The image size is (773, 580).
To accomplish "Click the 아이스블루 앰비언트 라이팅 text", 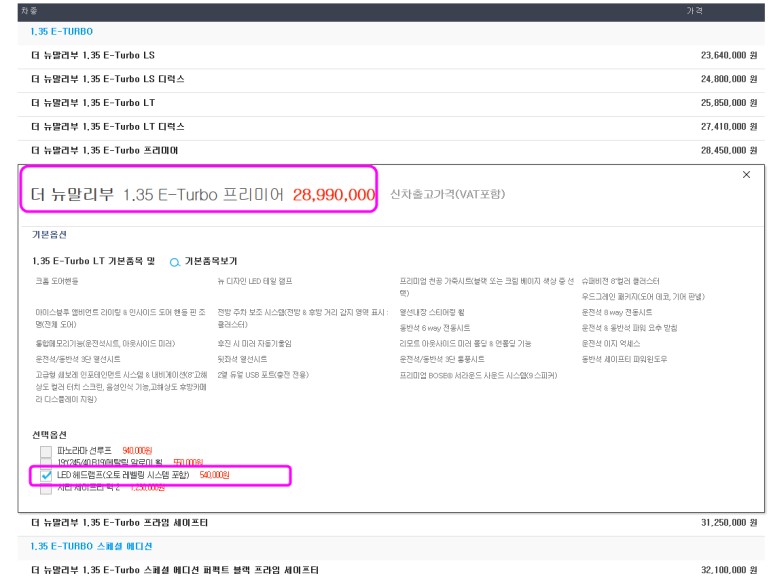I will [120, 318].
